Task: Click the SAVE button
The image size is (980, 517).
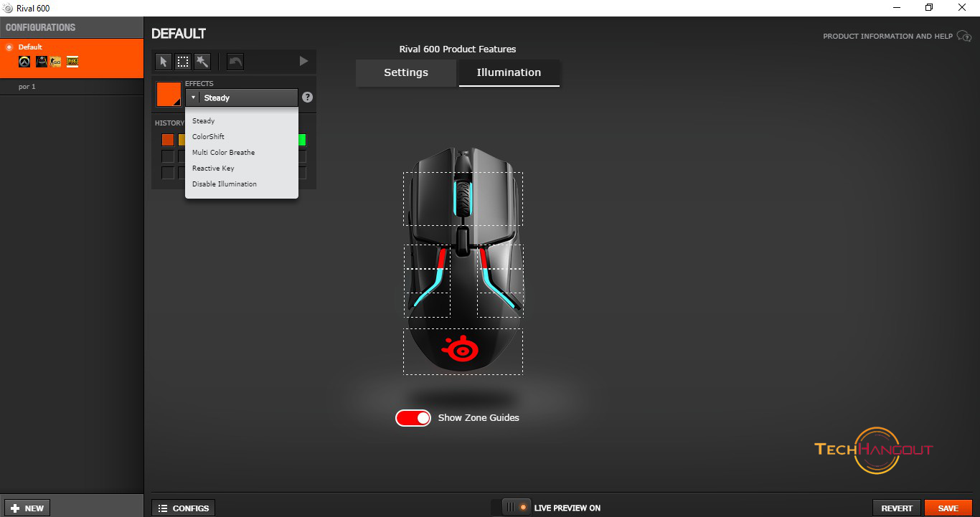Action: 948,508
